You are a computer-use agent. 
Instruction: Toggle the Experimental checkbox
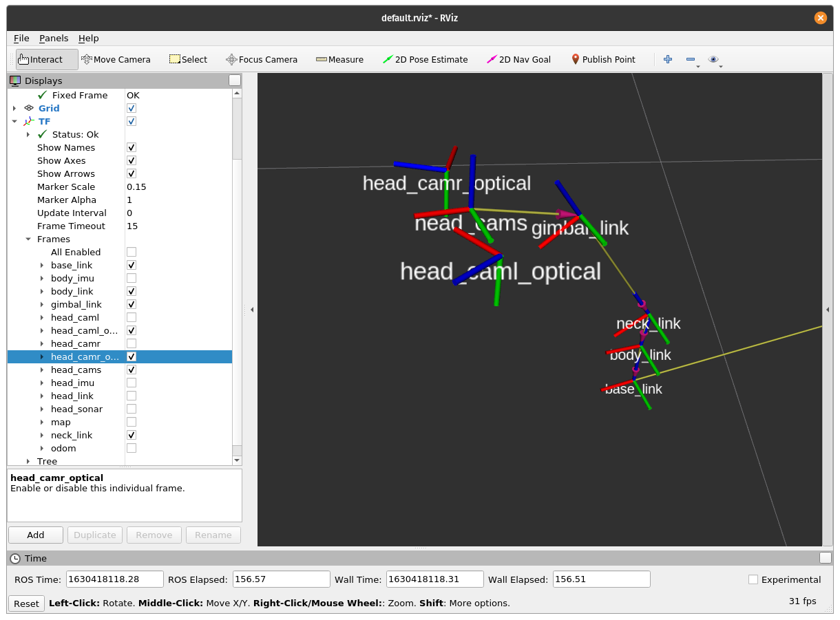coord(753,579)
